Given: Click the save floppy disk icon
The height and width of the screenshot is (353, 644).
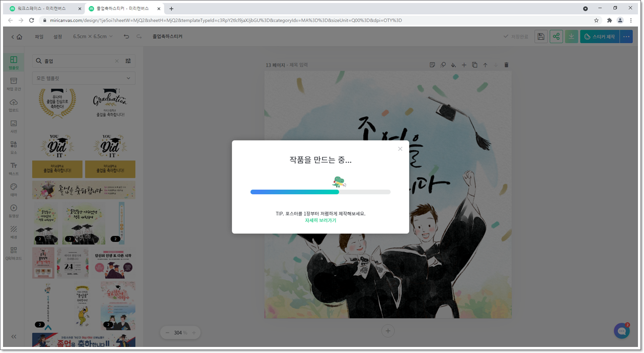Looking at the screenshot, I should (x=541, y=37).
